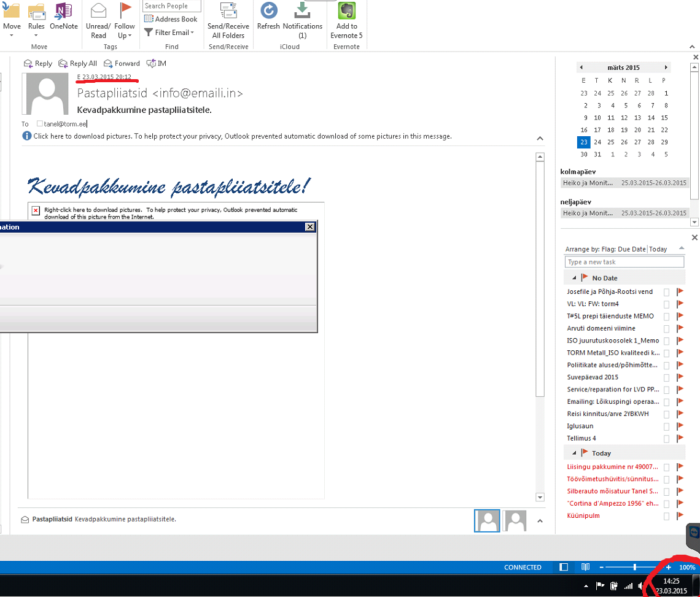Open Send/Receive All Folders

[228, 11]
